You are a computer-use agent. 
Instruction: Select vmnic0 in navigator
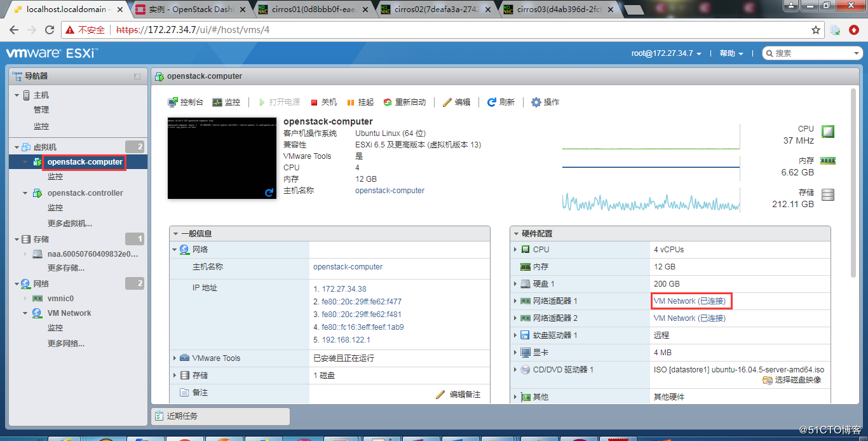60,299
